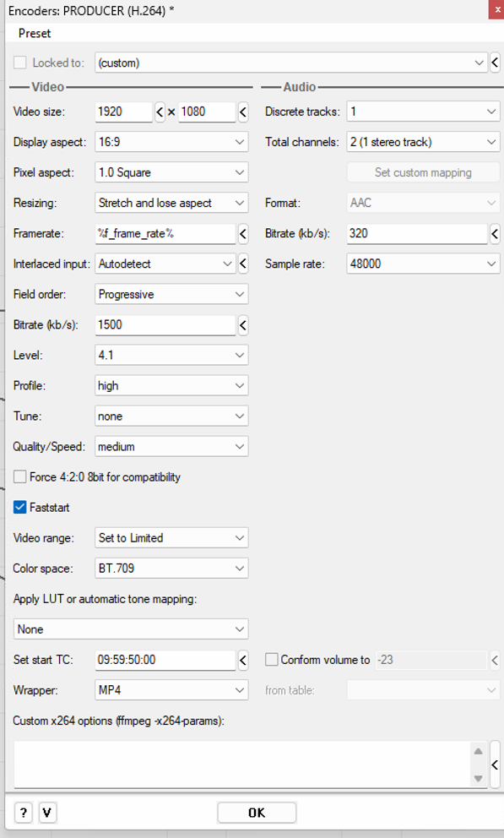This screenshot has width=504, height=838.
Task: Click the arrow button beside Locked to dropdown
Action: pyautogui.click(x=496, y=63)
